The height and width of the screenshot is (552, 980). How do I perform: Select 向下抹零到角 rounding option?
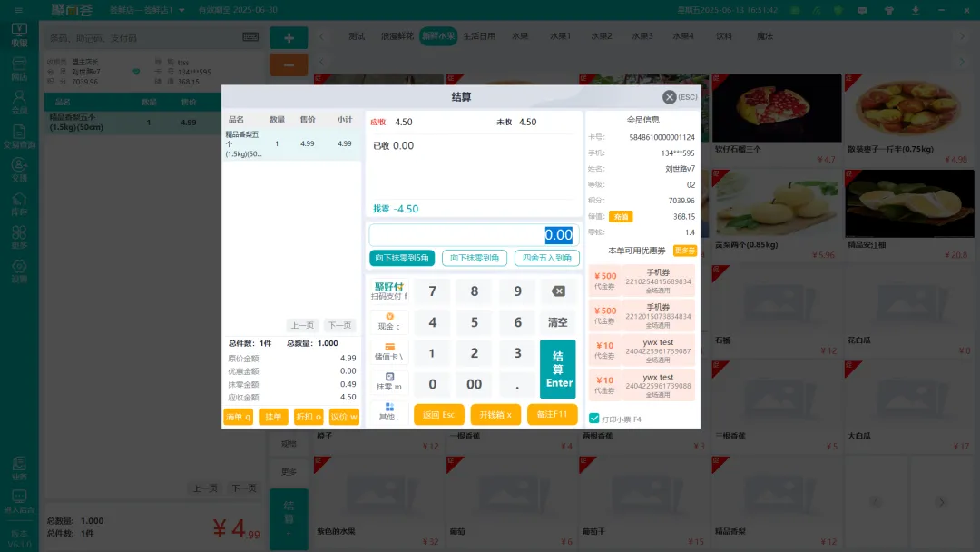point(474,258)
